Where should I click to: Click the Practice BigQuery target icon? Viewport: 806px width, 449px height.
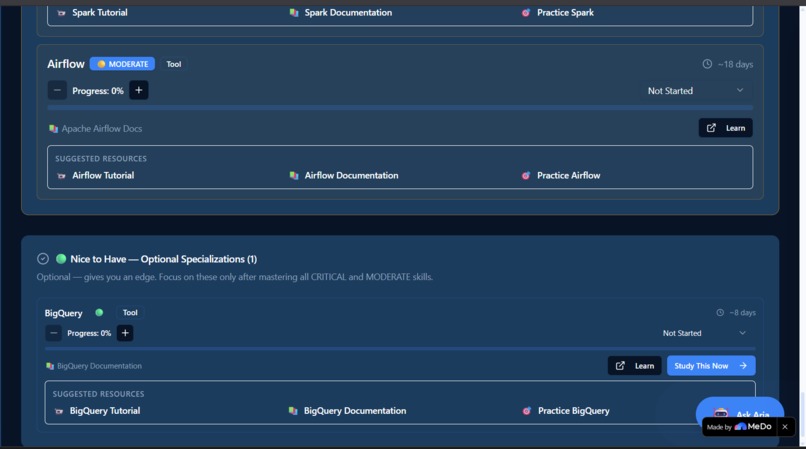click(526, 411)
